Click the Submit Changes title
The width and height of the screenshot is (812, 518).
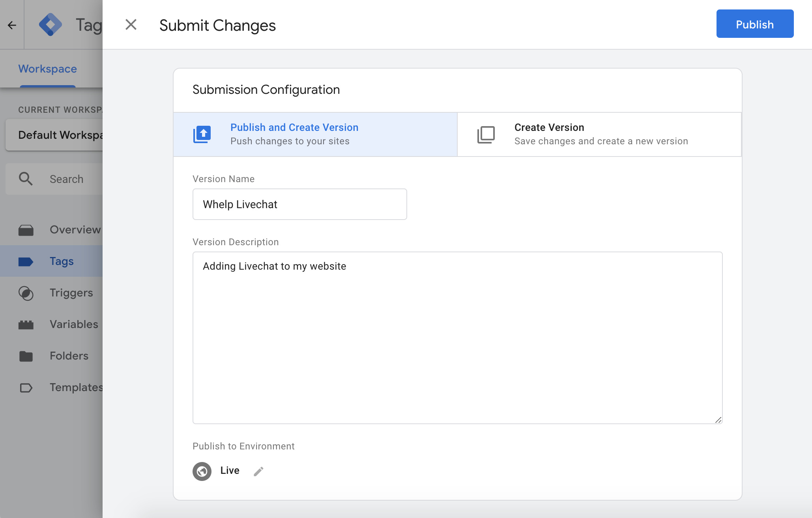coord(217,26)
